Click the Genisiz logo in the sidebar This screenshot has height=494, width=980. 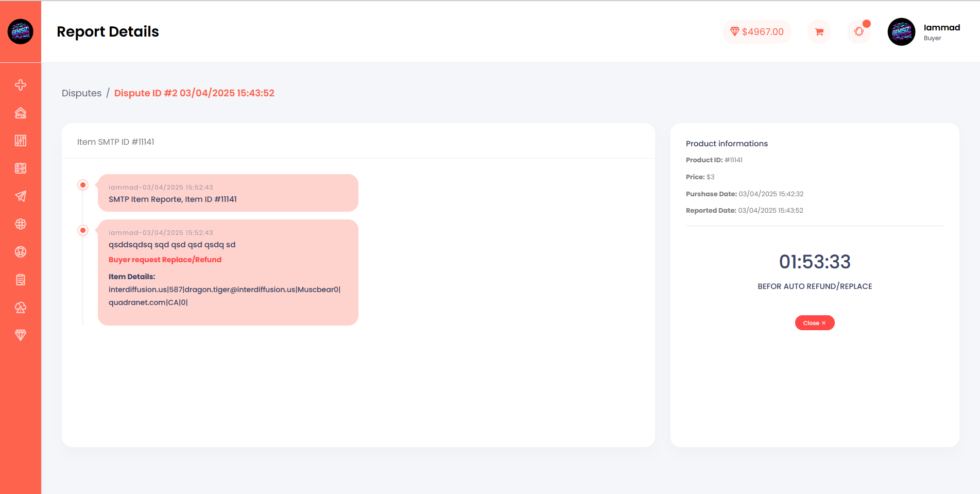(21, 31)
